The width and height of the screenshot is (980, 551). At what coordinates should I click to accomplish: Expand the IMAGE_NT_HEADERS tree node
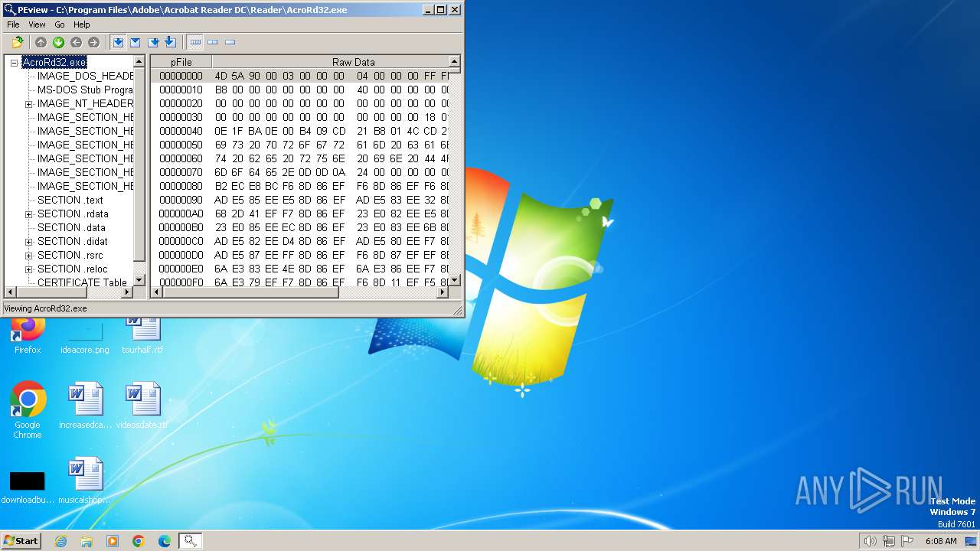point(28,104)
